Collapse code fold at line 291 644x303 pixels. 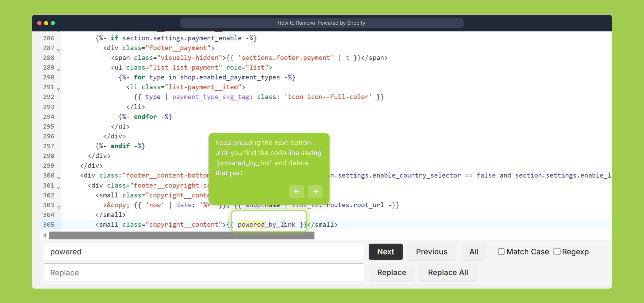tap(59, 89)
